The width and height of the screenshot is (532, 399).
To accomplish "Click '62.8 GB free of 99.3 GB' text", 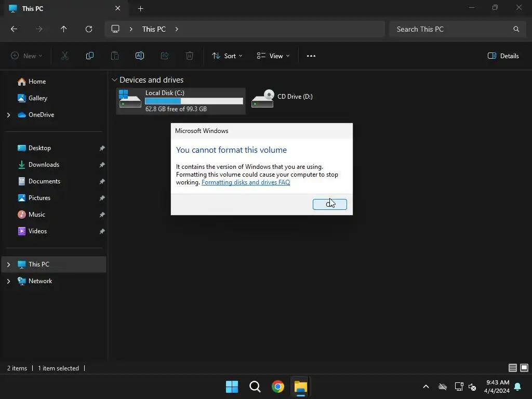I will [x=176, y=109].
